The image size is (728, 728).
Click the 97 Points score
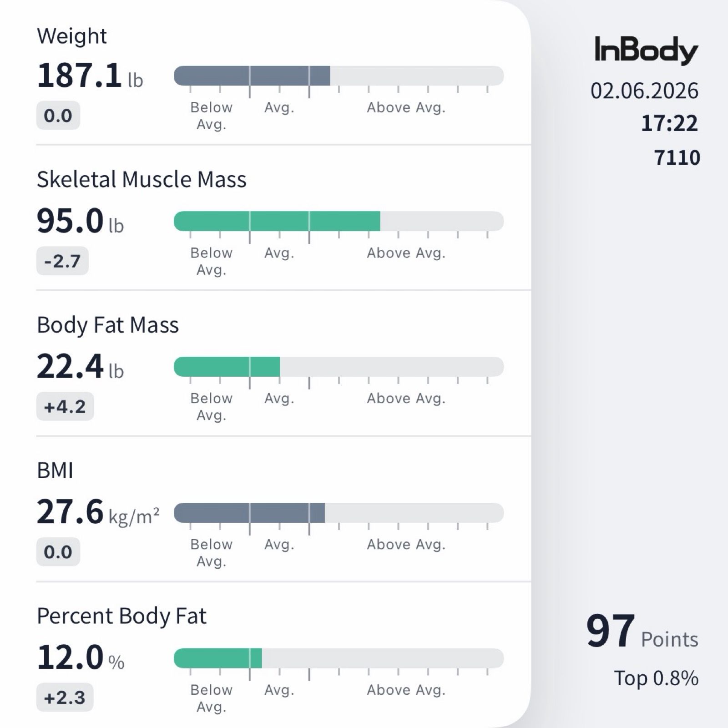pos(642,632)
